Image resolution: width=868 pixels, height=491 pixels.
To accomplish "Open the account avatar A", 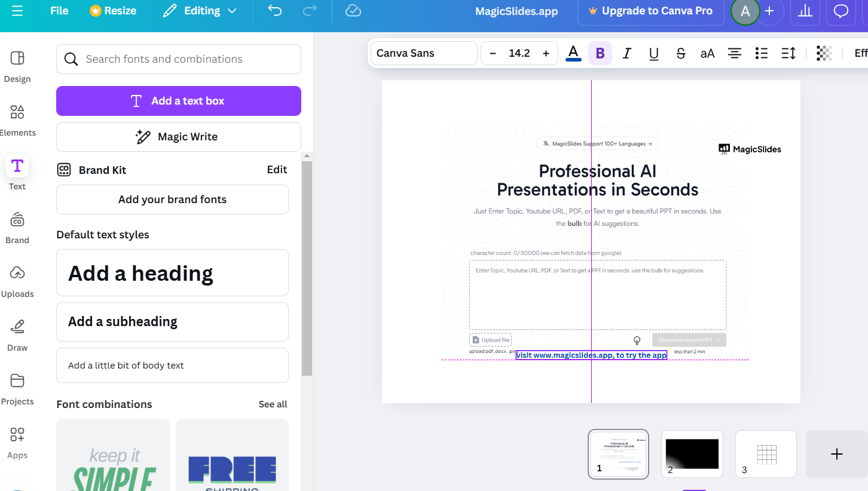I will [x=745, y=11].
